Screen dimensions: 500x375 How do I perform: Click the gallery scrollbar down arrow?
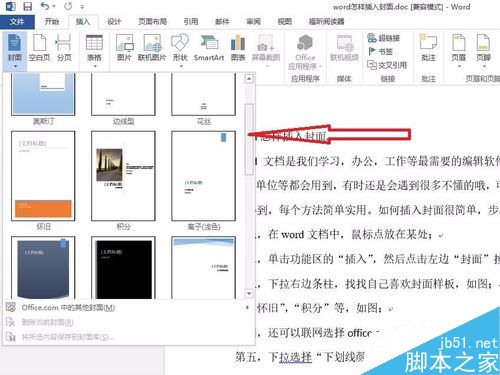(249, 293)
